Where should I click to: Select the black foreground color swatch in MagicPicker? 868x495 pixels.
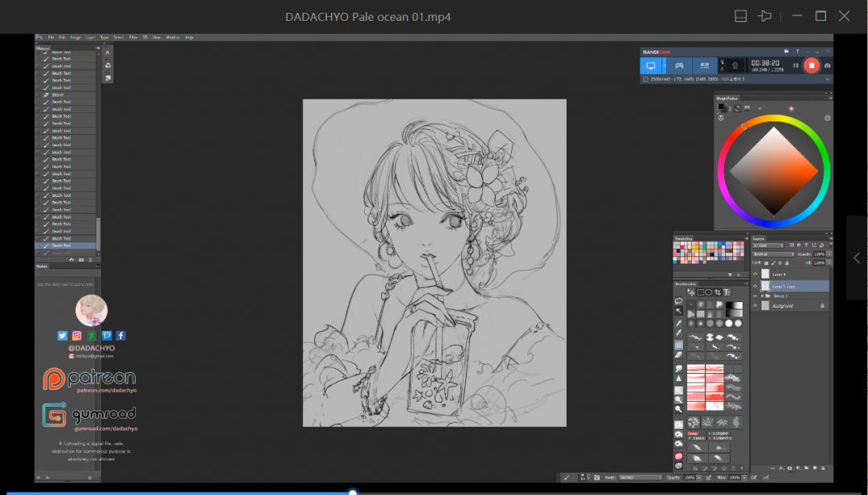(x=721, y=107)
